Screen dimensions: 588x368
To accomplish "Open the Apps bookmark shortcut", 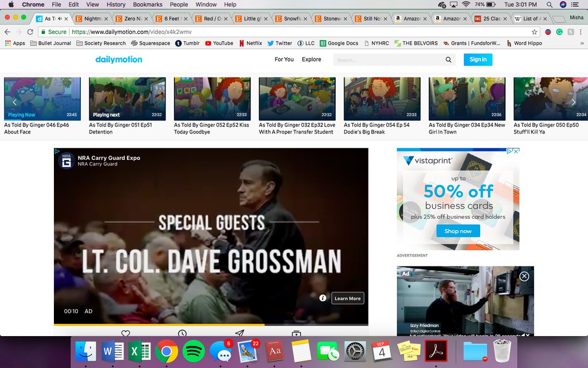I will pos(15,43).
